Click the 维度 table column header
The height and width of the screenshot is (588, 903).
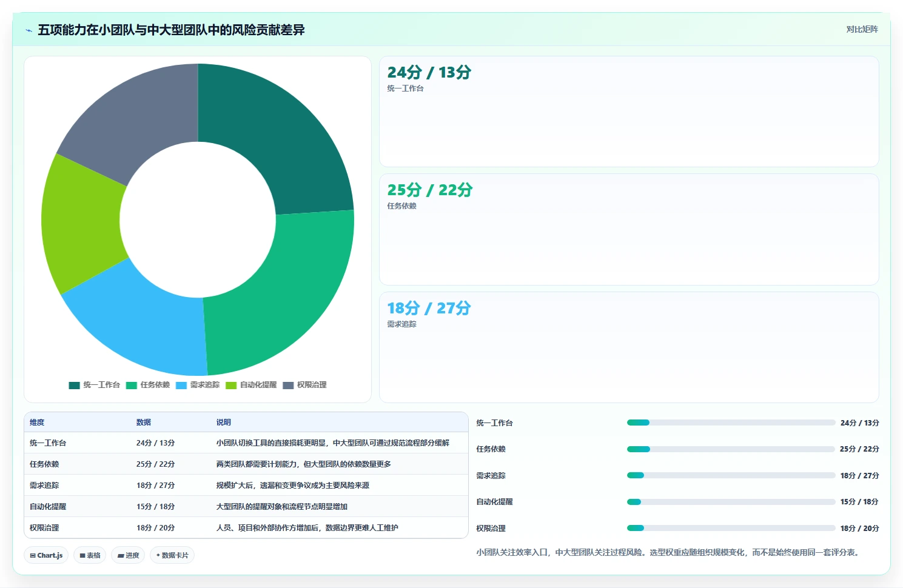point(37,423)
